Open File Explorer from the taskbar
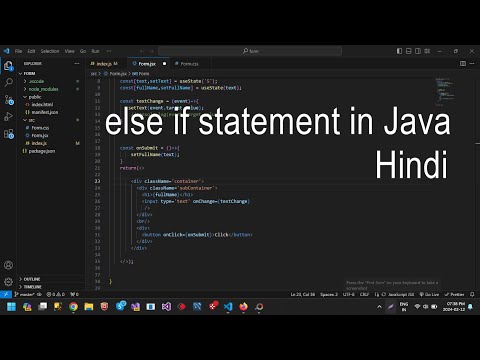 (89, 307)
